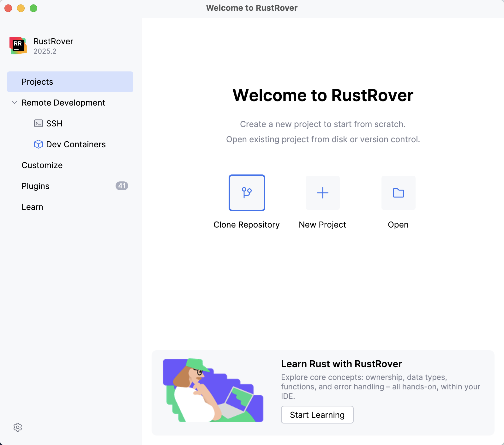Click the RustRover logo icon

click(18, 46)
